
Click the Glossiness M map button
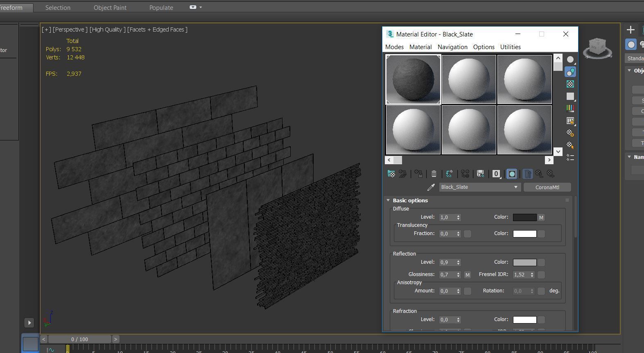point(468,275)
